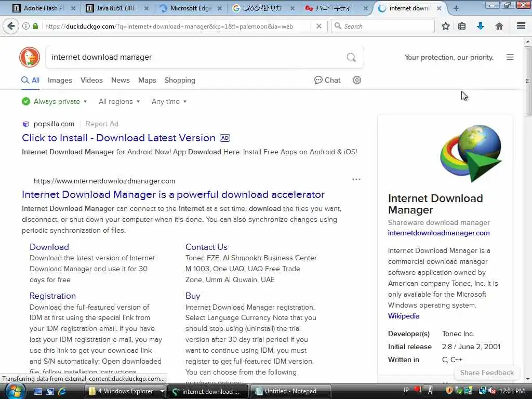Expand the All regions dropdown
Viewport: 532px width, 399px height.
119,101
